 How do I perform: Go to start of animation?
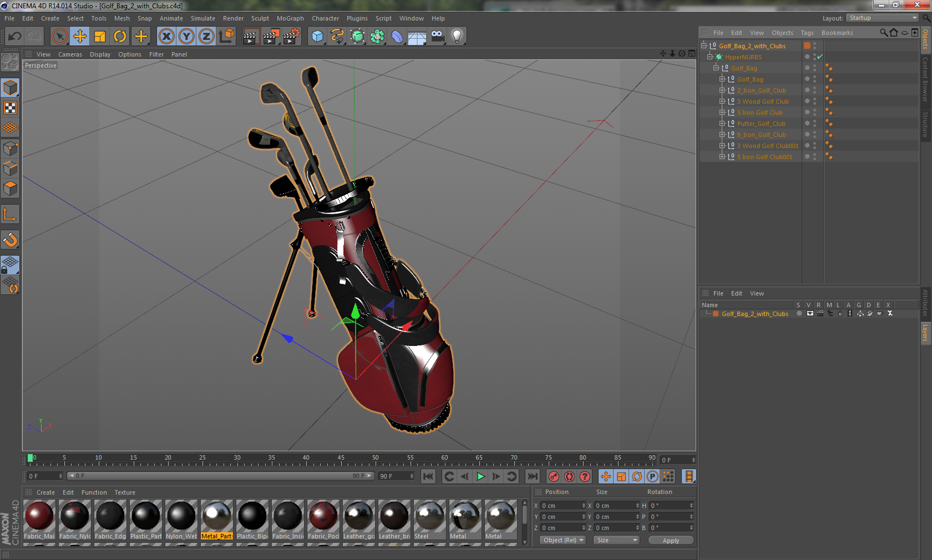pyautogui.click(x=428, y=476)
